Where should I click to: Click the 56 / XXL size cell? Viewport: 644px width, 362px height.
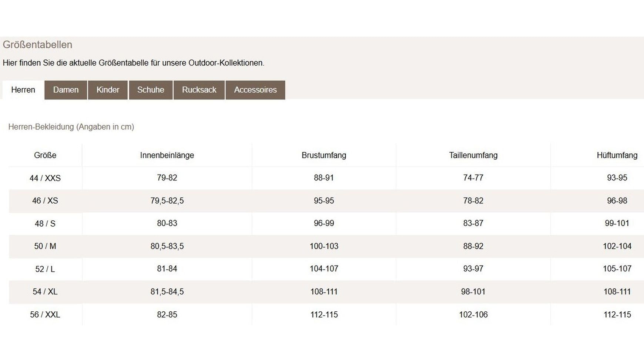(x=45, y=315)
